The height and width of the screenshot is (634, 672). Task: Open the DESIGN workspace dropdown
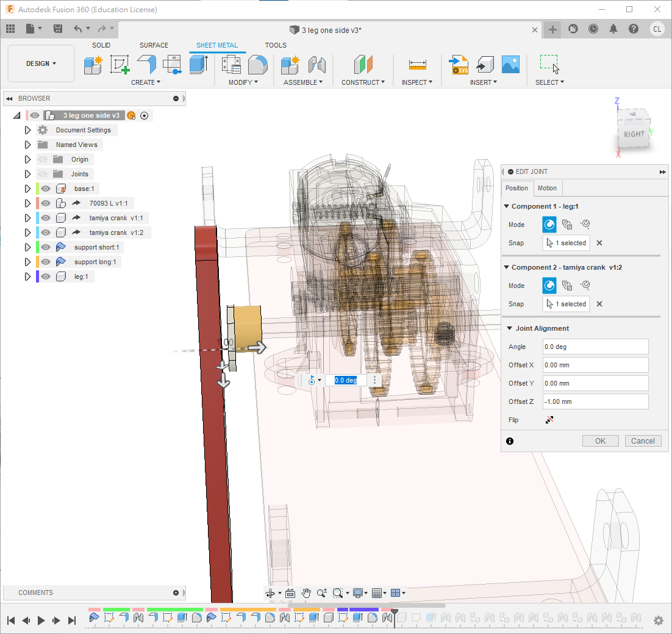coord(41,63)
